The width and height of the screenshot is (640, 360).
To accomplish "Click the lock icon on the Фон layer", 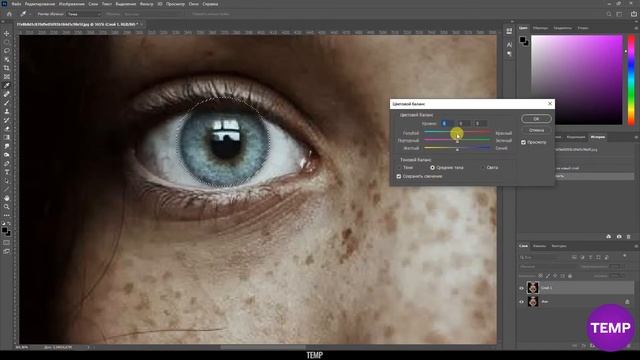I will pyautogui.click(x=627, y=302).
